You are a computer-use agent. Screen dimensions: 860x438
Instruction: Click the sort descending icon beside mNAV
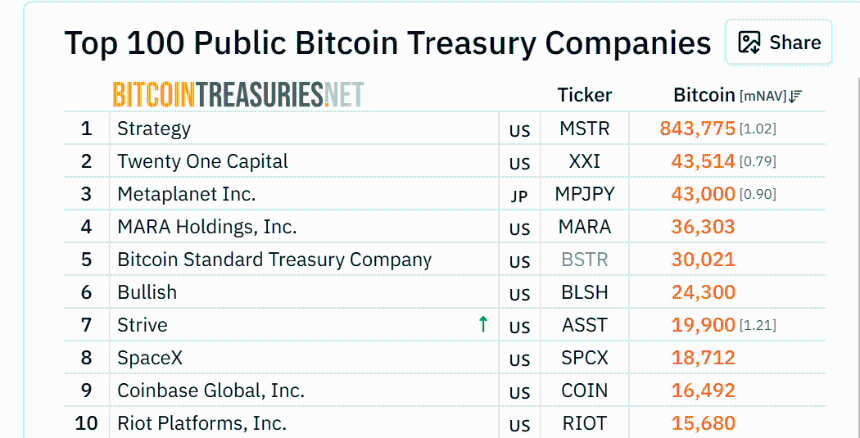tap(795, 96)
